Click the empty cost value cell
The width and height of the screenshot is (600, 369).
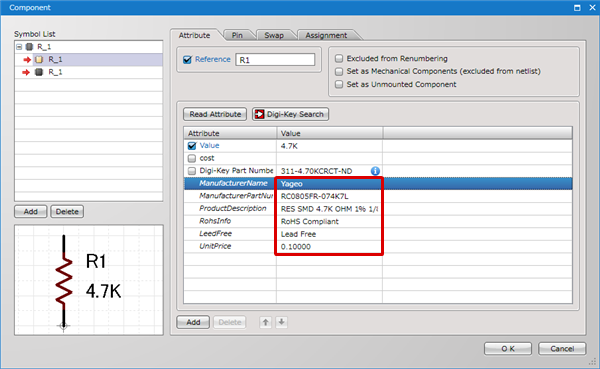[329, 158]
